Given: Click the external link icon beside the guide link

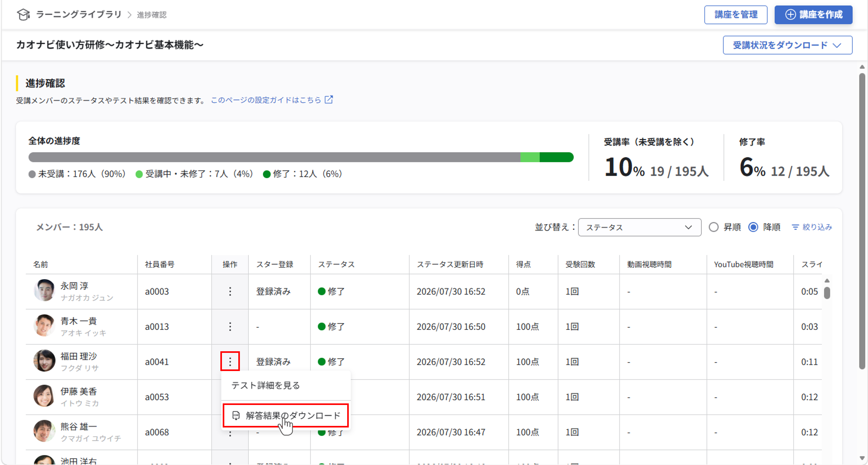Looking at the screenshot, I should (x=328, y=100).
